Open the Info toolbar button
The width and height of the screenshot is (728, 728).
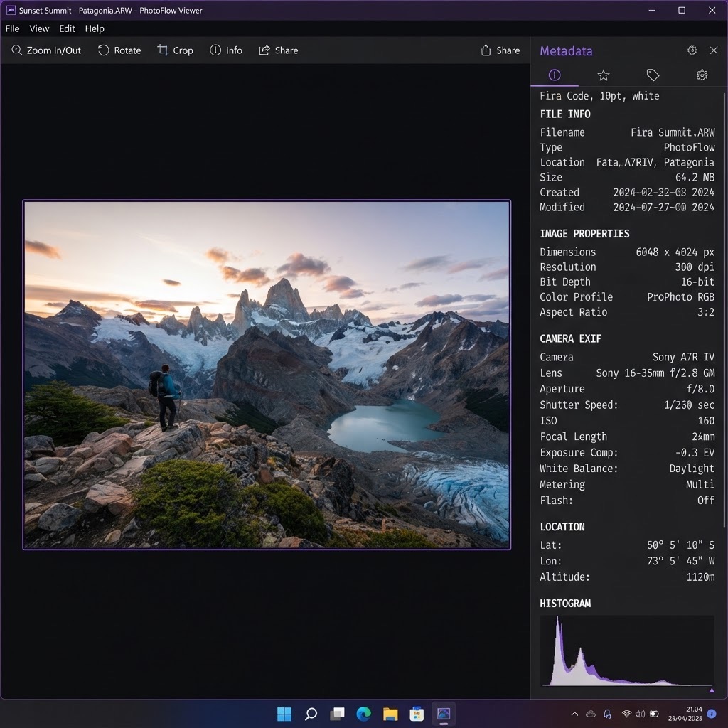point(226,50)
